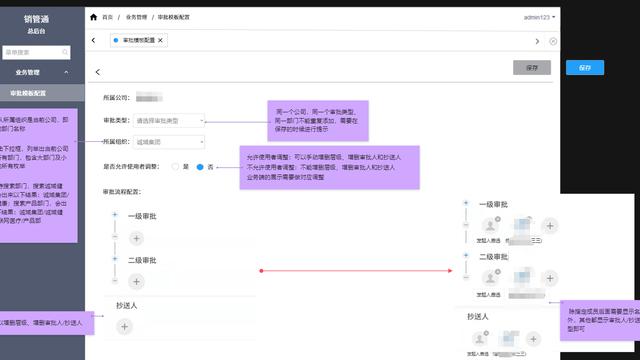The height and width of the screenshot is (360, 640).
Task: Add a 抄送人 with the plus button
Action: [124, 327]
